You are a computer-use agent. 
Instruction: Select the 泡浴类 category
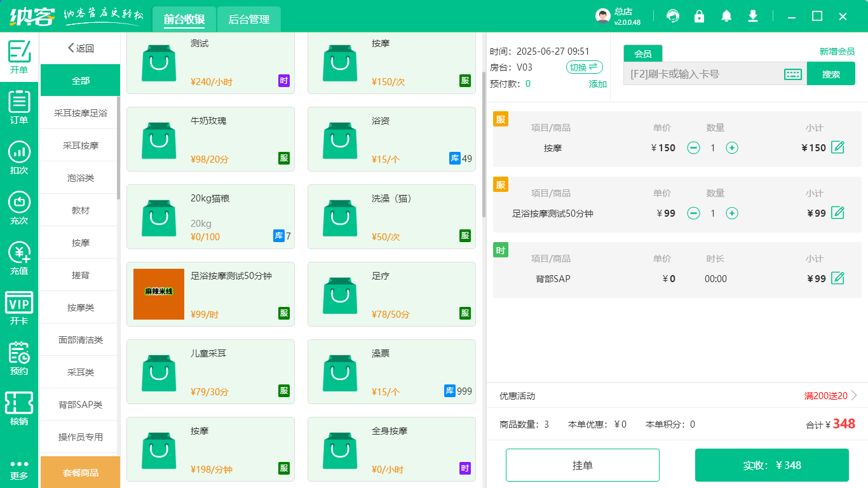[80, 178]
